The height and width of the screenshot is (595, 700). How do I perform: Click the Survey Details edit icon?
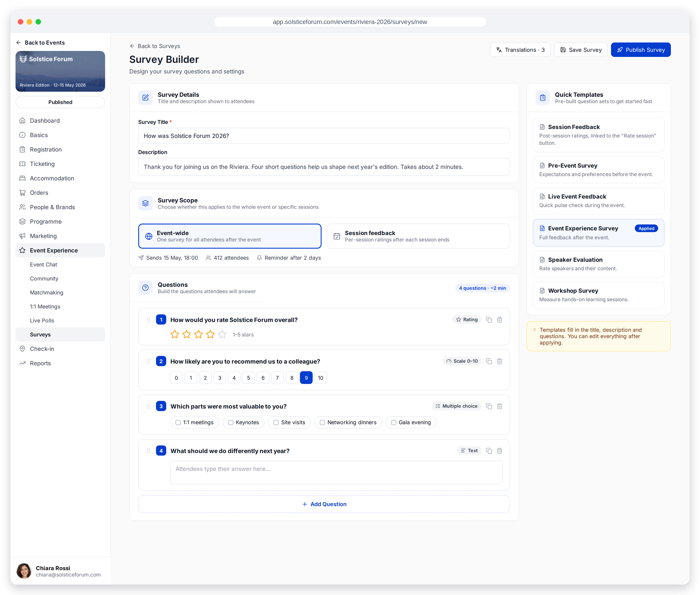point(145,97)
